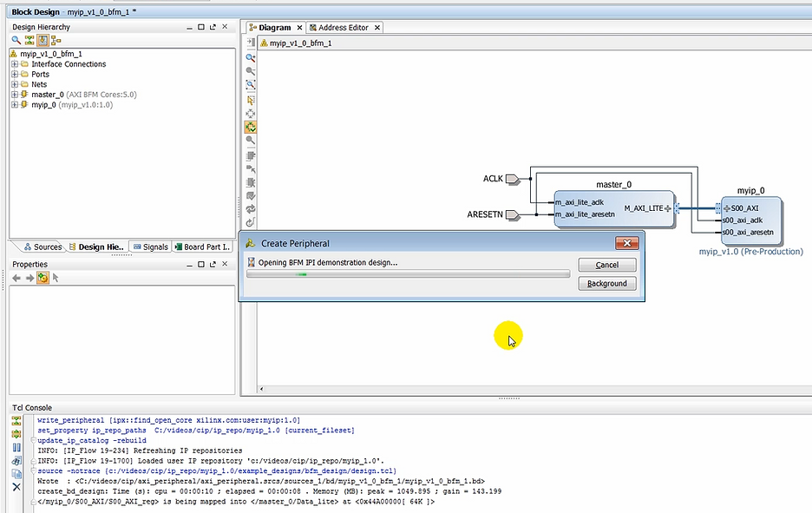Open the search icon in Design Hierarchy
812x513 pixels.
15,42
